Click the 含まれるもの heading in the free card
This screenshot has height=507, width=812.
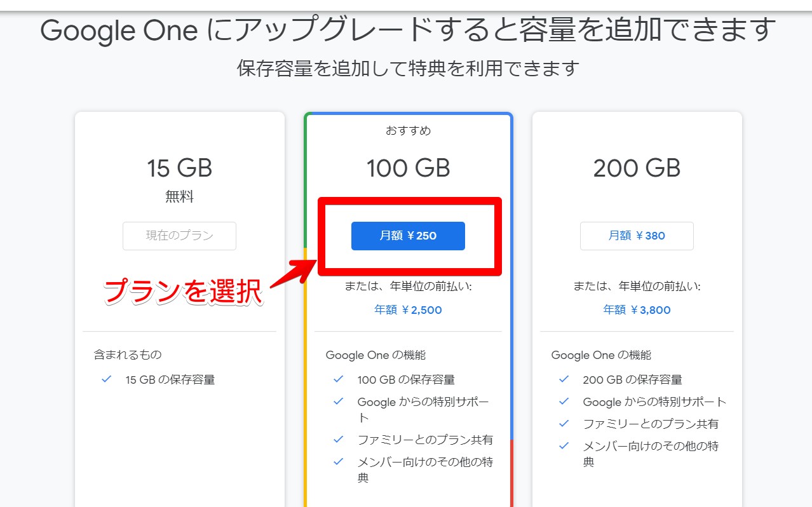(128, 355)
